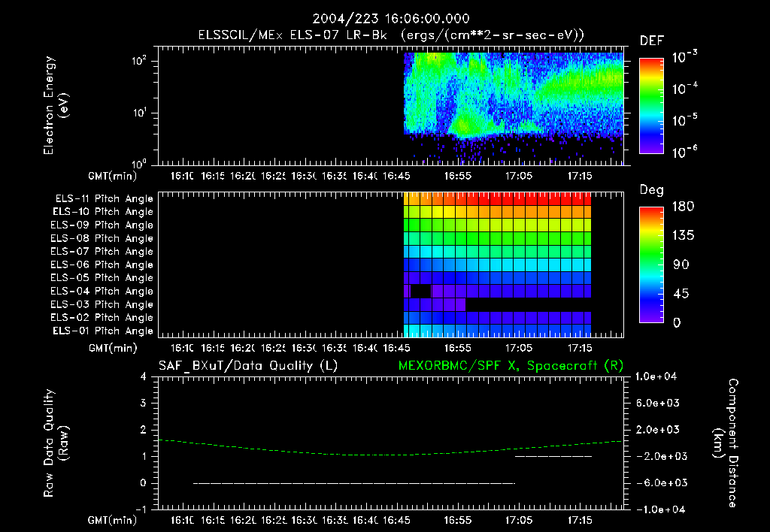Click the SAF_BXuT/Data Quality (L) title
The image size is (770, 532).
tap(248, 366)
